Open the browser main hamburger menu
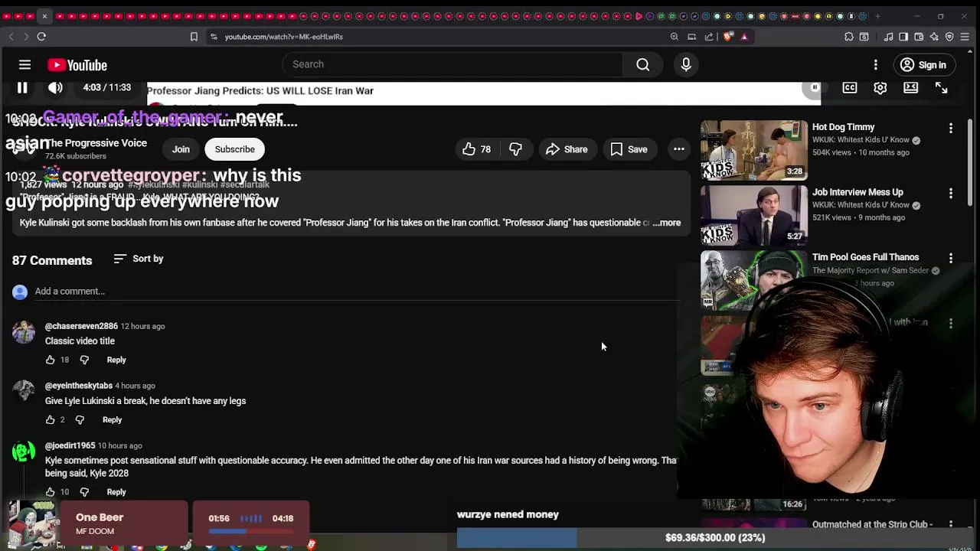This screenshot has width=980, height=551. click(x=966, y=36)
